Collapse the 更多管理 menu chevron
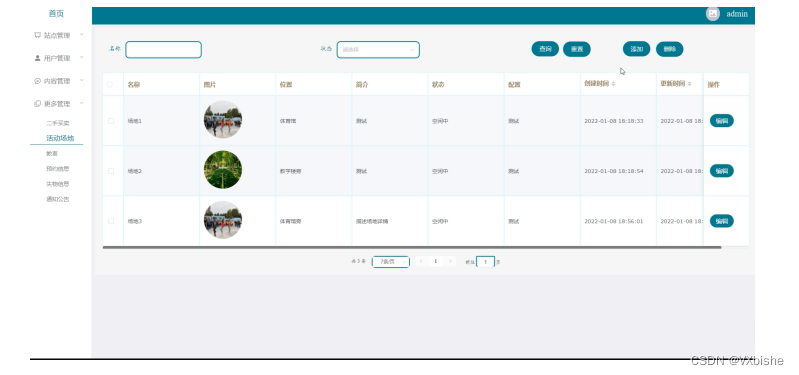799x375 pixels. (82, 104)
